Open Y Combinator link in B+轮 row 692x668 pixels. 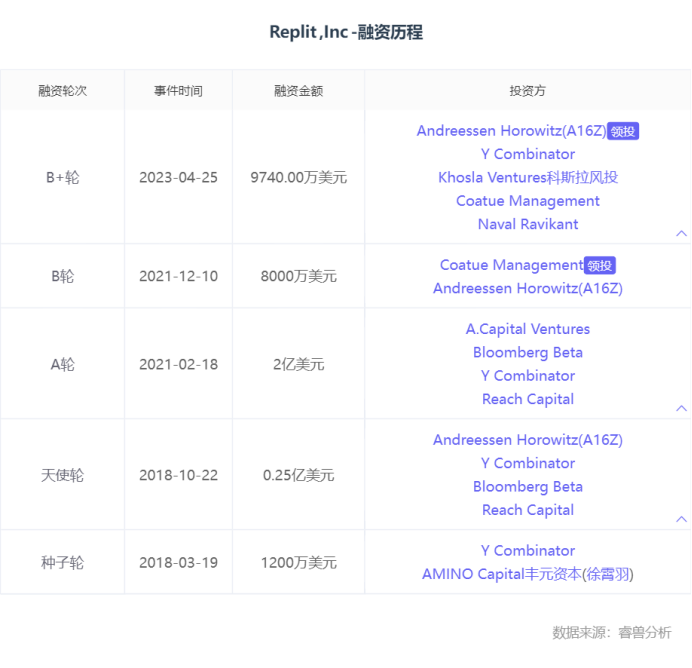pyautogui.click(x=527, y=154)
